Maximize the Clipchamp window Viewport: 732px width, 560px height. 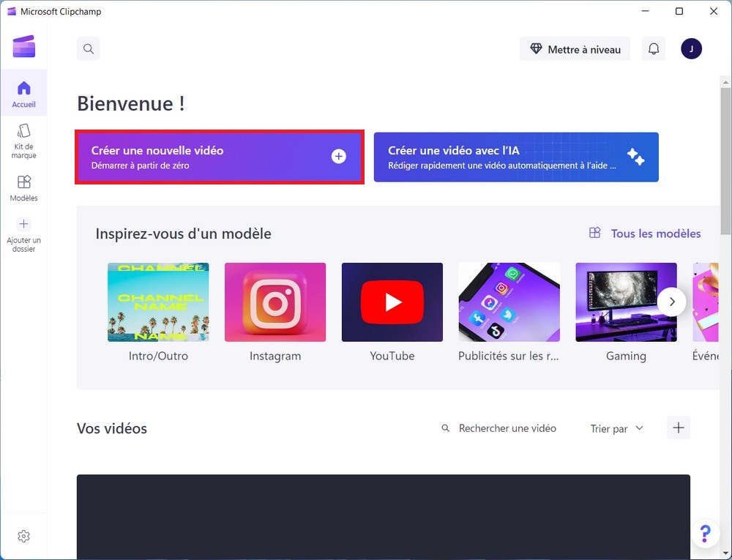click(679, 11)
